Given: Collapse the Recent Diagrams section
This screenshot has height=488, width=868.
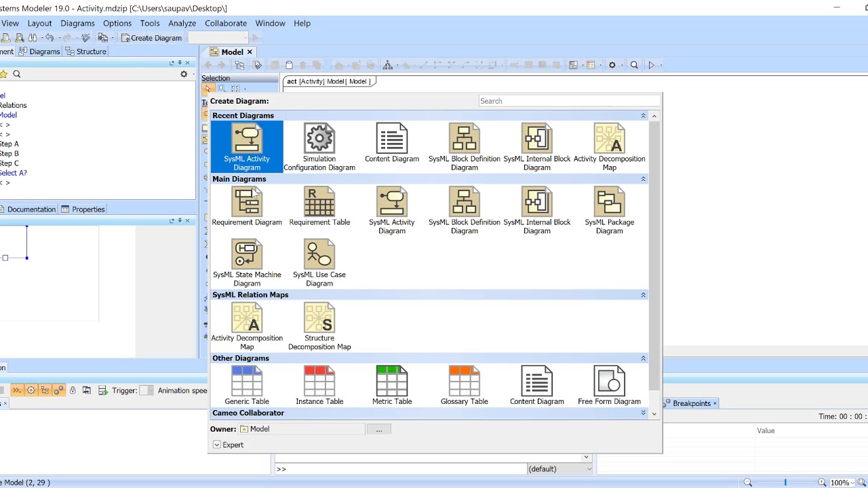Looking at the screenshot, I should 644,116.
